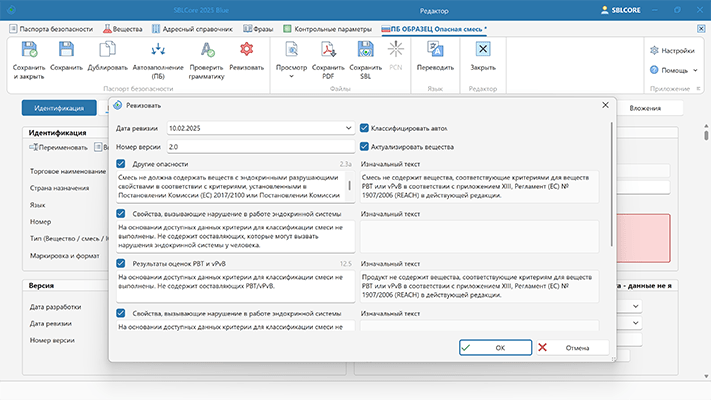Click the Закрыть editor icon in ribbon
Viewport: 711px width, 400px height.
click(482, 49)
